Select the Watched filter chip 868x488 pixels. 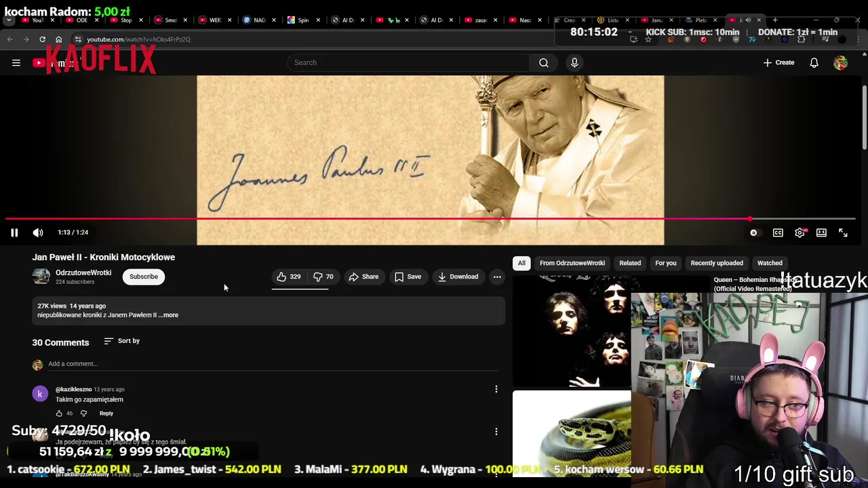[x=770, y=263]
